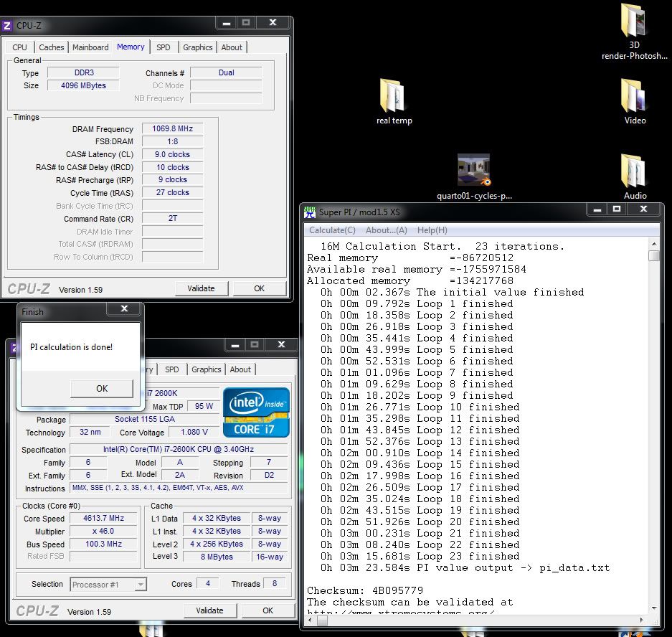This screenshot has height=637, width=672.
Task: Click the Super PI vertical scrollbar
Action: pos(653,430)
